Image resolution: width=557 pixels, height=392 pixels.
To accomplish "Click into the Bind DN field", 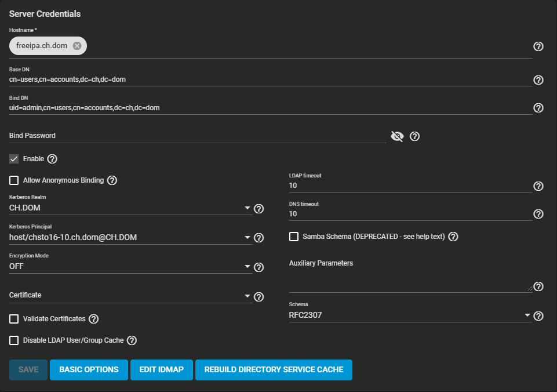I will (x=271, y=108).
